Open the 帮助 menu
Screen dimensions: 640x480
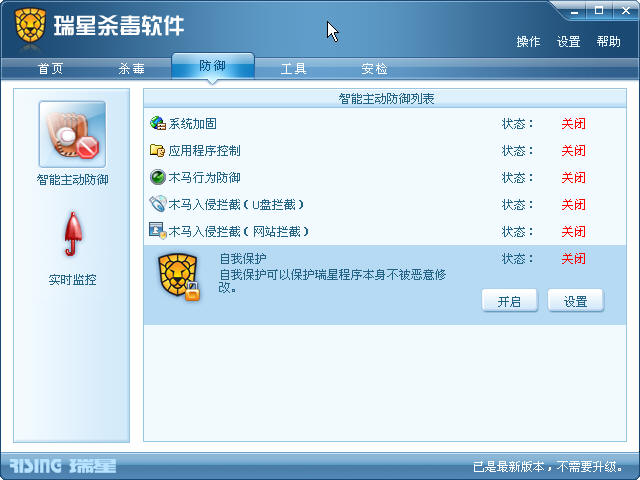coord(608,42)
